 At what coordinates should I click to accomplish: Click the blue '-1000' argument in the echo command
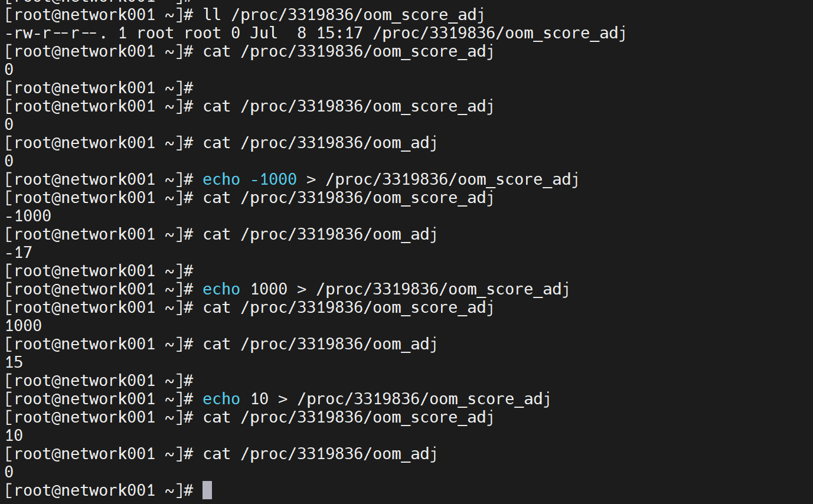pos(273,179)
